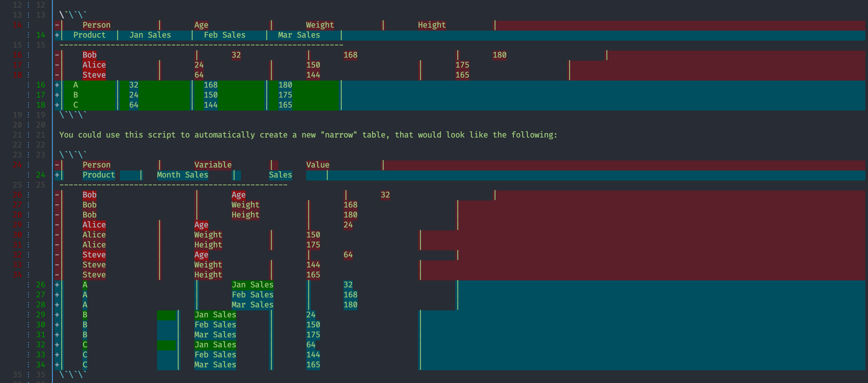Click the plus marker beside B Jan Sales
Screen dimensions: 868x383
point(57,314)
